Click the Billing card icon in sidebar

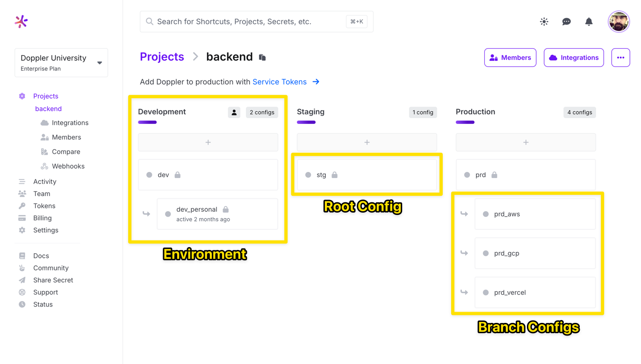pos(22,218)
